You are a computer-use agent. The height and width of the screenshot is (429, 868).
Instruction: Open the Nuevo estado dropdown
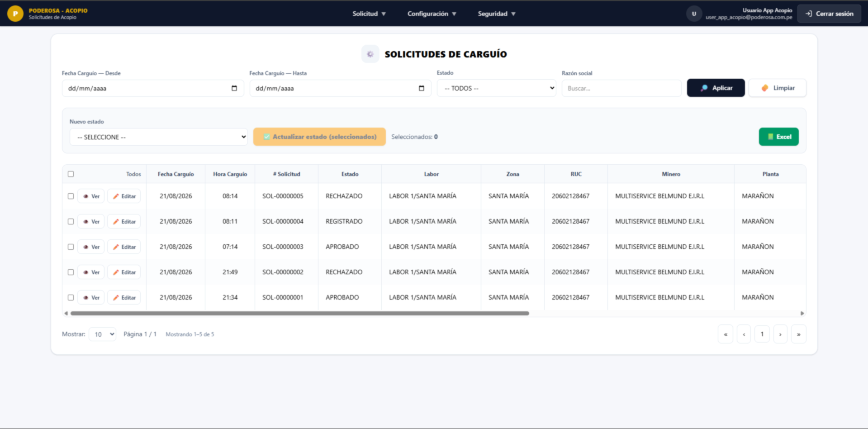158,137
